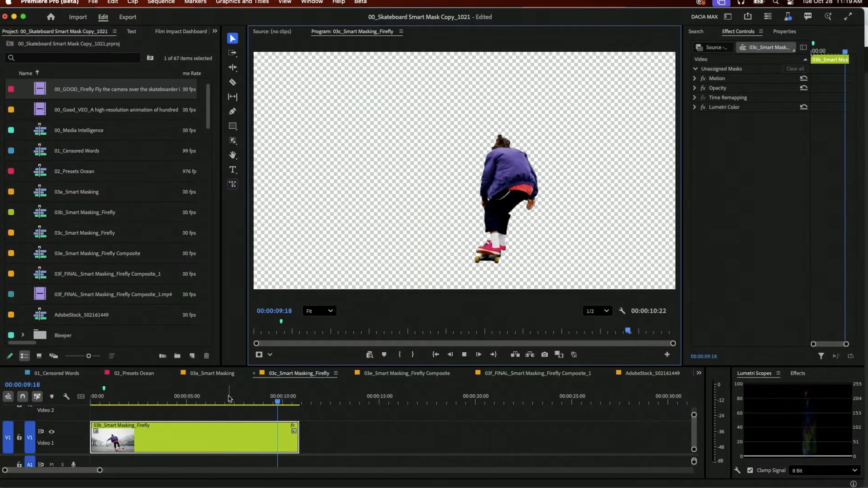The image size is (868, 488).
Task: Toggle the Video 1 track lock
Action: click(19, 437)
